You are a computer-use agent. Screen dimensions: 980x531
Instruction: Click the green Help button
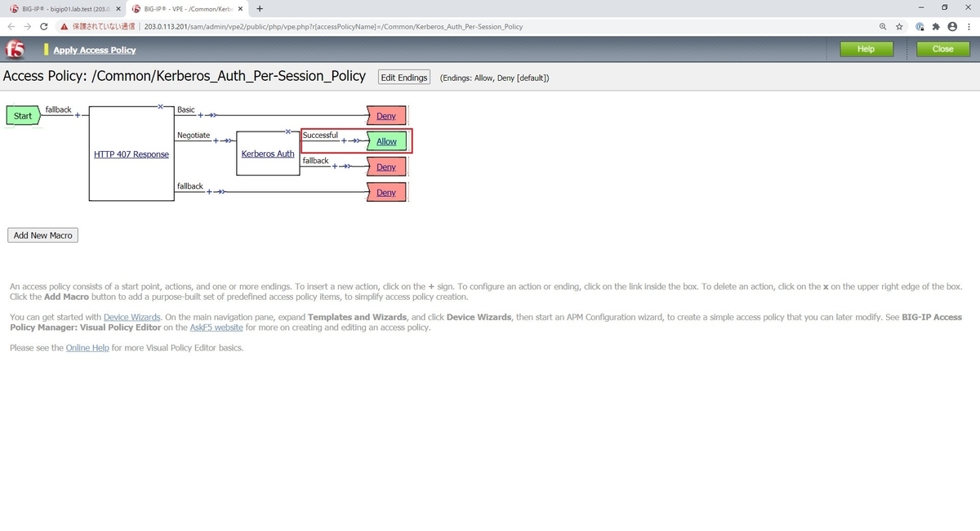[x=866, y=49]
